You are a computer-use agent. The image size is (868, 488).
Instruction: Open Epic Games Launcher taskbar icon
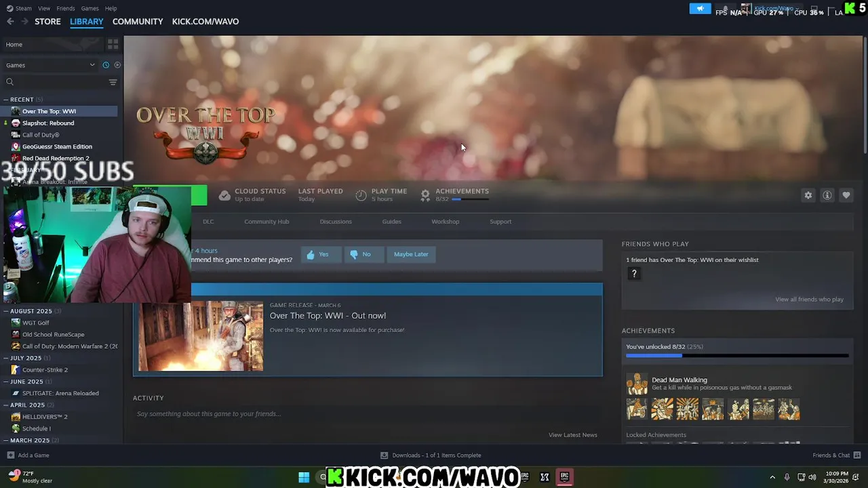coord(564,477)
